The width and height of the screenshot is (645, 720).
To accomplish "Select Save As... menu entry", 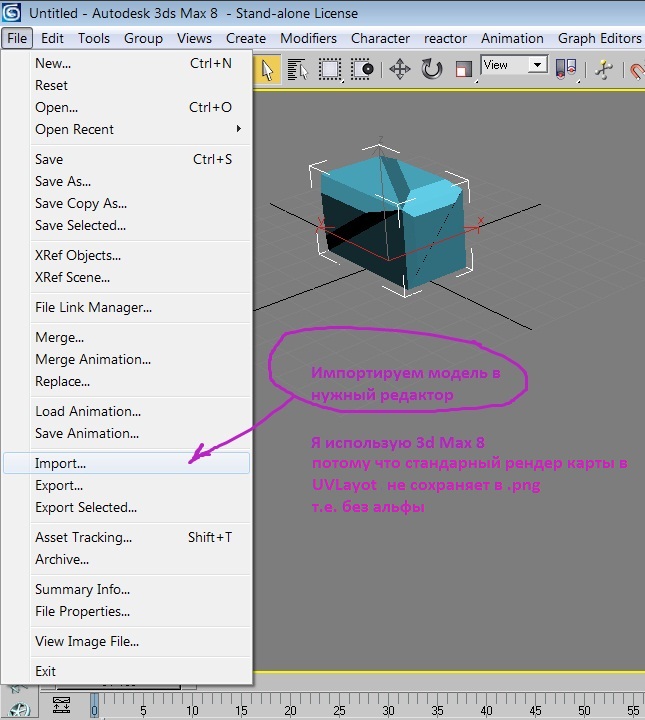I will tap(63, 181).
